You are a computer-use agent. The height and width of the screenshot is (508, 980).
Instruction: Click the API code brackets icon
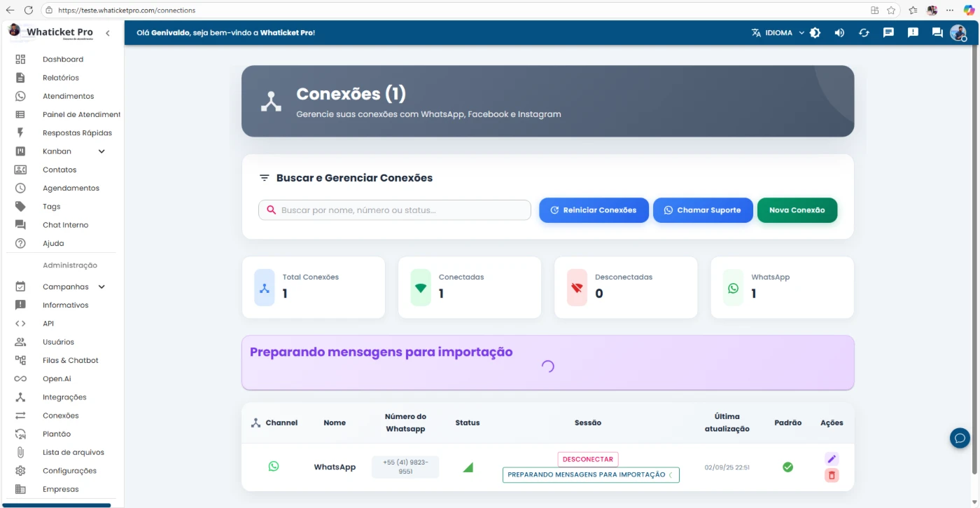(20, 324)
